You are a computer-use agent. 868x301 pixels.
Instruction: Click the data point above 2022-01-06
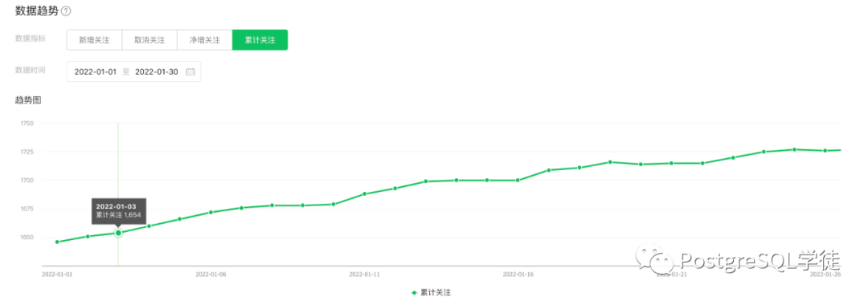click(x=211, y=213)
